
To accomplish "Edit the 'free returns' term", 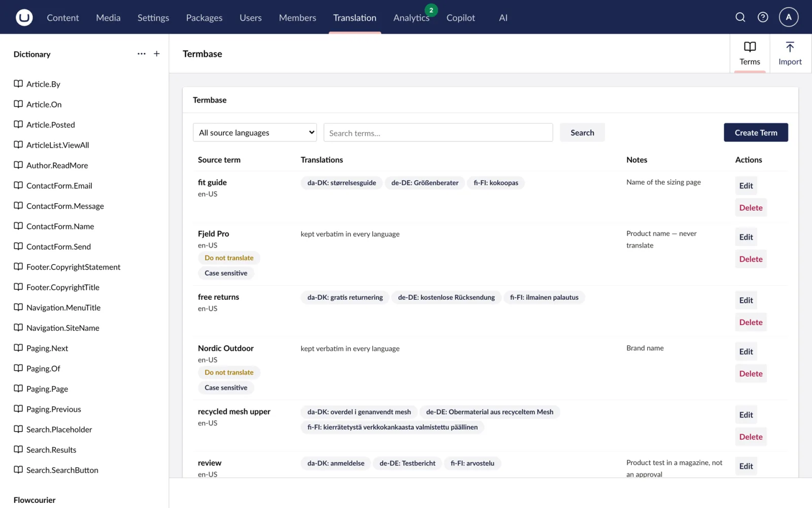I will click(x=746, y=300).
